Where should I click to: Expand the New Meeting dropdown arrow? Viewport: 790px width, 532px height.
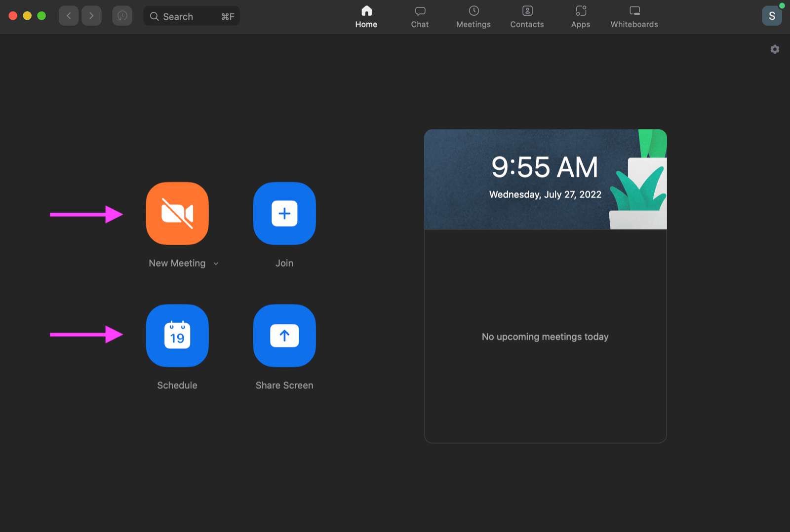click(x=216, y=264)
